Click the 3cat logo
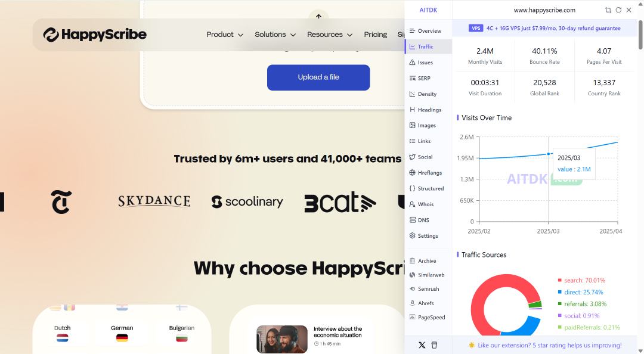Viewport: 644px width, 354px height. (x=340, y=202)
